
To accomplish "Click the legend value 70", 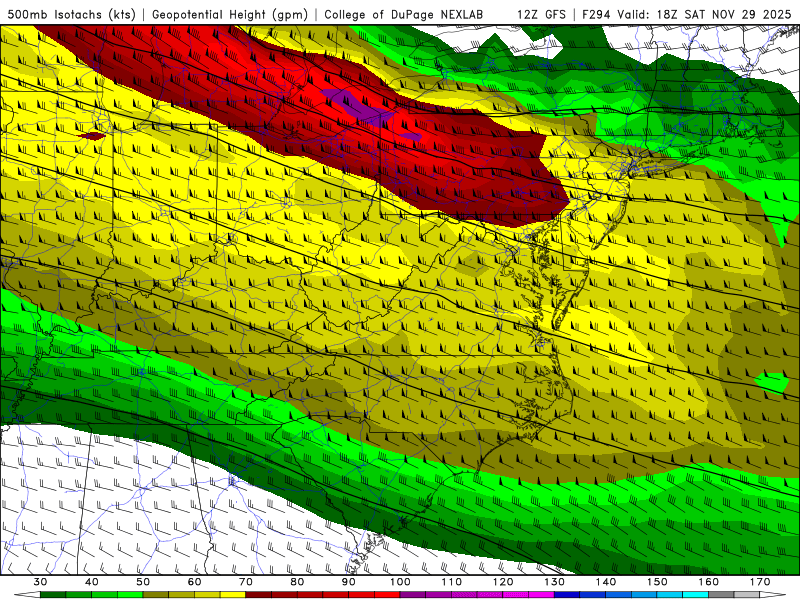I will (246, 582).
